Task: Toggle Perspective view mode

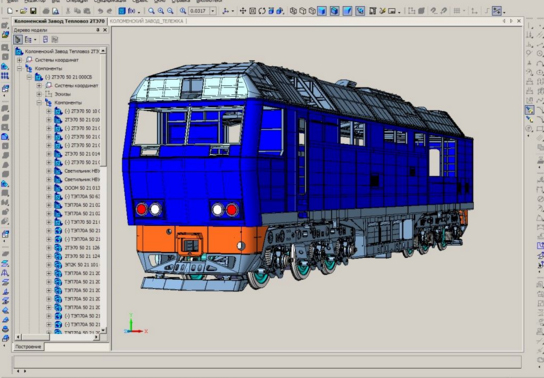Action: pyautogui.click(x=347, y=11)
